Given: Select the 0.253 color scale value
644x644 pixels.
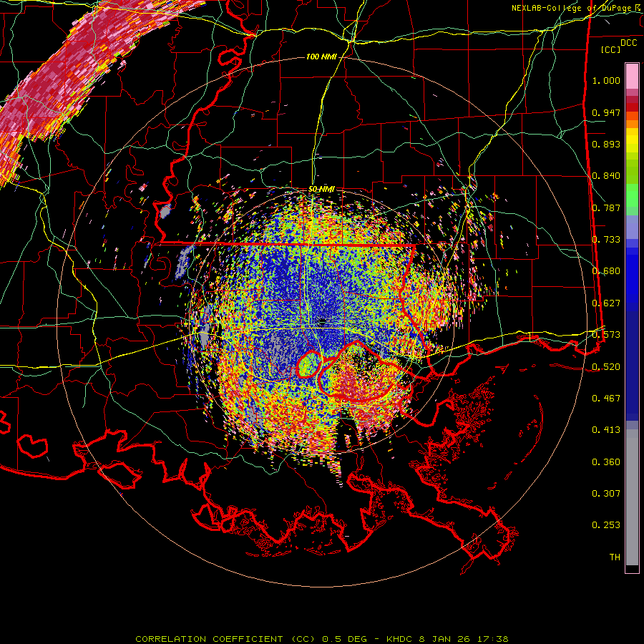Looking at the screenshot, I should pyautogui.click(x=606, y=525).
